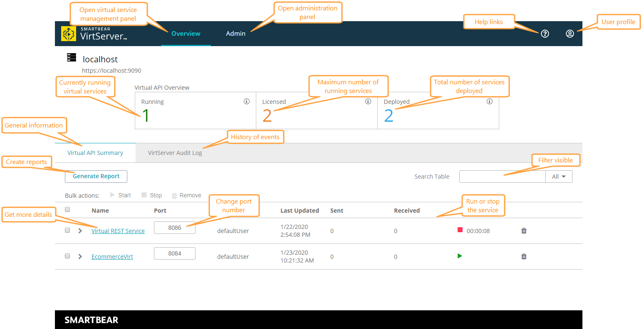
Task: Click the Deployed count tile
Action: coord(438,110)
